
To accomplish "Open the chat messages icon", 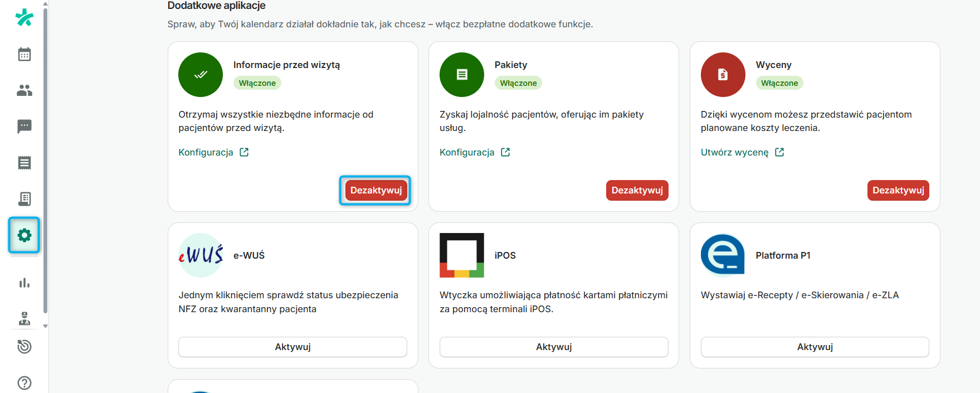I will tap(25, 127).
